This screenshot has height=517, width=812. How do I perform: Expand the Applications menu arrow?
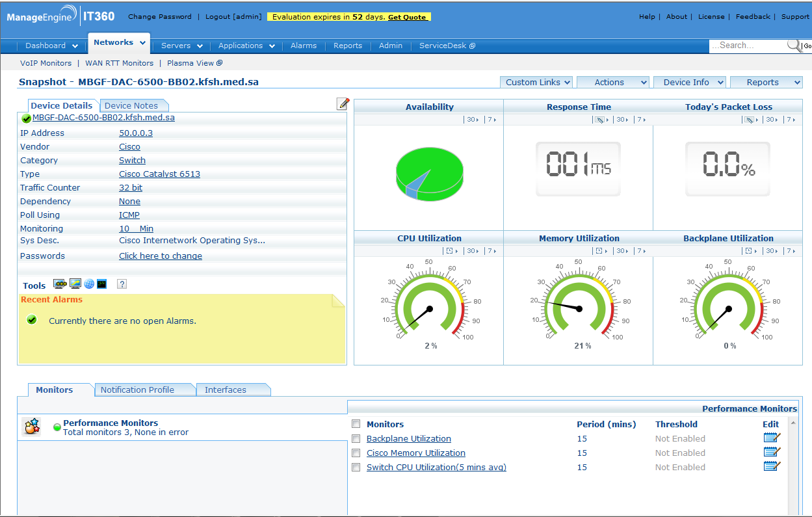pyautogui.click(x=272, y=46)
